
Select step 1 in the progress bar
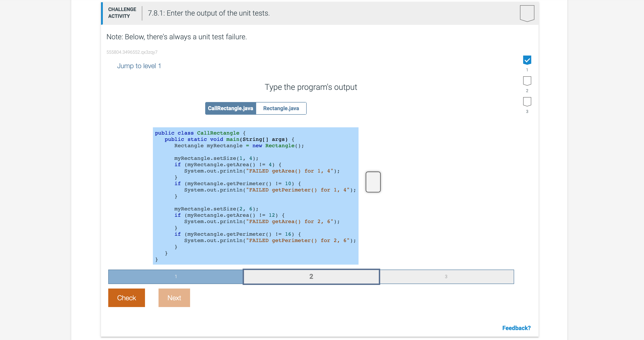[x=175, y=277]
